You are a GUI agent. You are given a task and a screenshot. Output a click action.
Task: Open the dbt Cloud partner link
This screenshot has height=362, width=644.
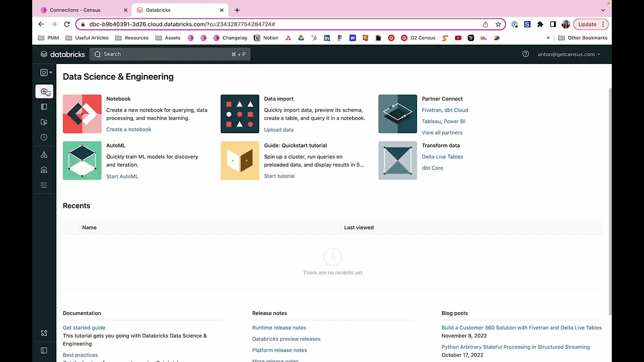tap(456, 110)
